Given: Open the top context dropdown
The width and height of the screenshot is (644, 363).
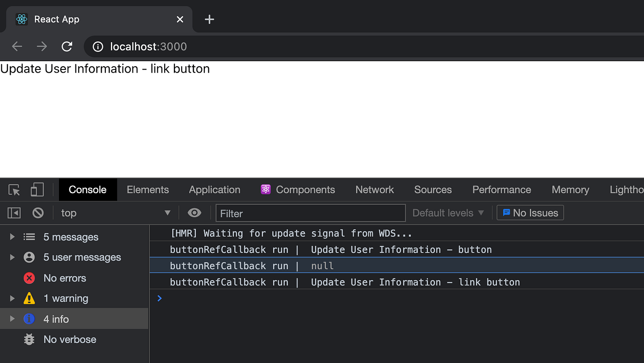Looking at the screenshot, I should pos(115,213).
